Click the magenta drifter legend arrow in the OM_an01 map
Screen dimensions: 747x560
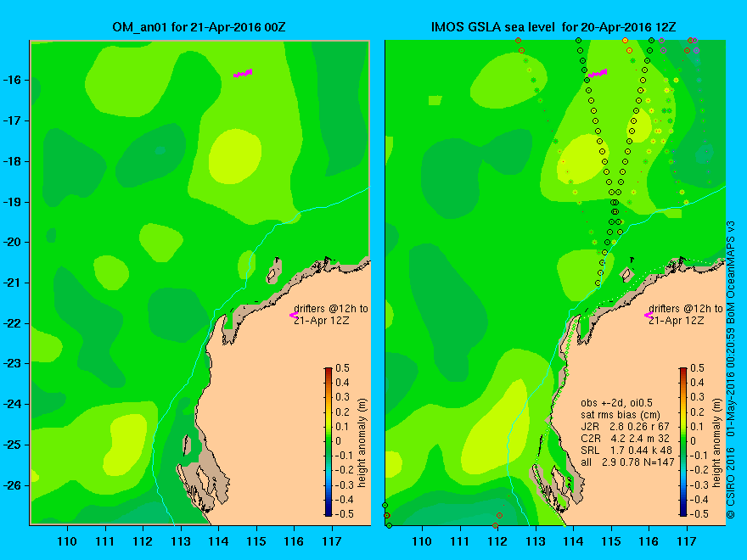click(294, 315)
